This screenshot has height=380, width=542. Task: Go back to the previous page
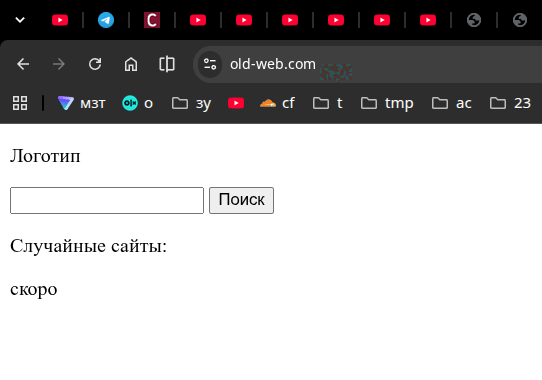tap(23, 64)
